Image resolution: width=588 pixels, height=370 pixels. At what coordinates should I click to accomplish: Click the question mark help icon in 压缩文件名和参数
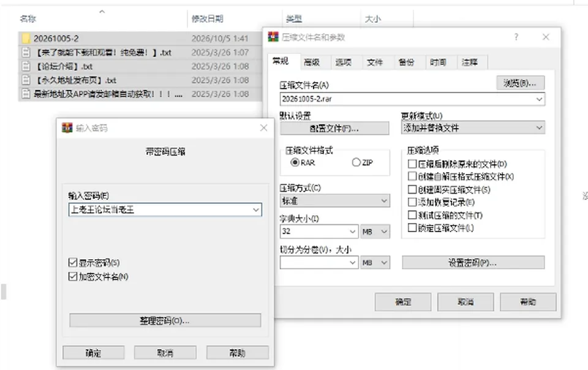516,37
